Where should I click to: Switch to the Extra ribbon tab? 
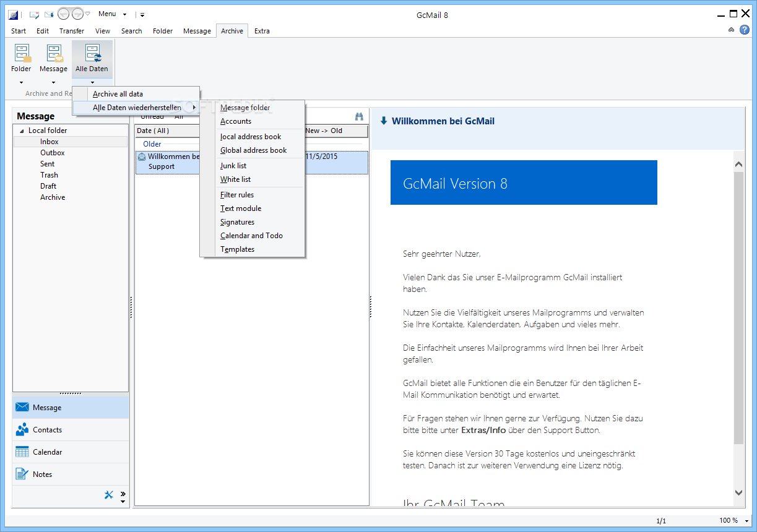(x=262, y=31)
